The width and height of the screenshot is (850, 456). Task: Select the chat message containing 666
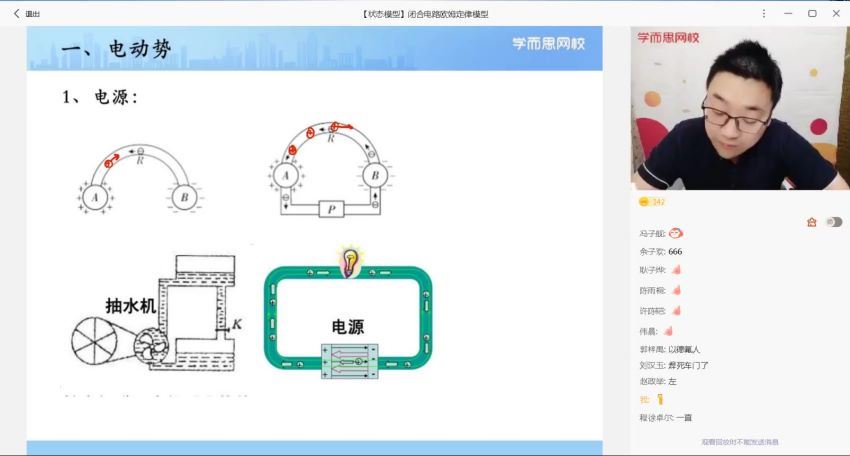[x=661, y=252]
